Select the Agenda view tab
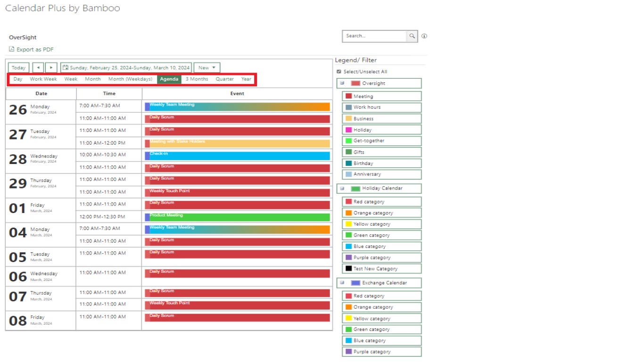 click(x=169, y=79)
